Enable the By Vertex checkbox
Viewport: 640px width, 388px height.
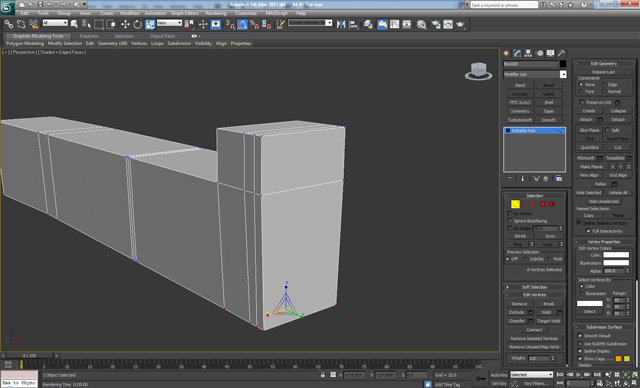click(510, 213)
